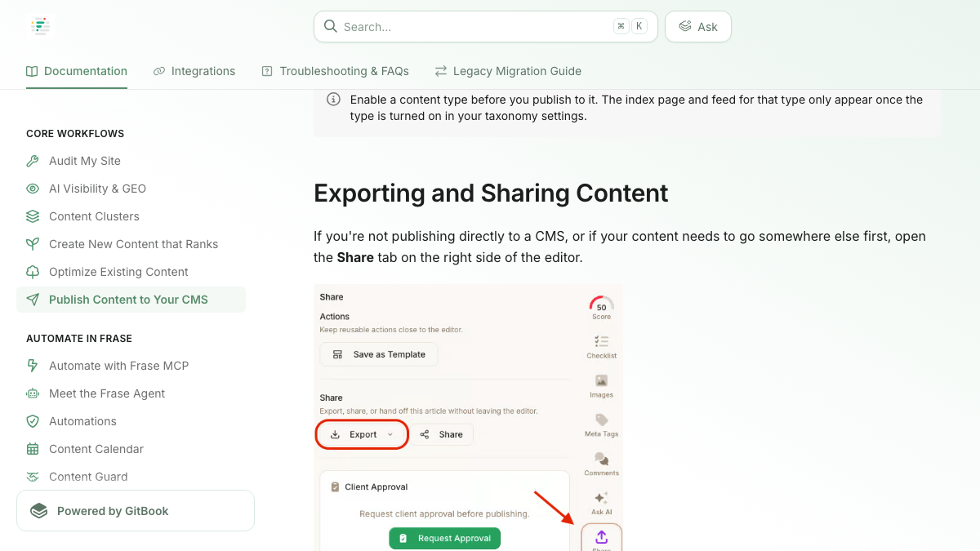
Task: Open Automate with Frase MCP page
Action: click(131, 366)
